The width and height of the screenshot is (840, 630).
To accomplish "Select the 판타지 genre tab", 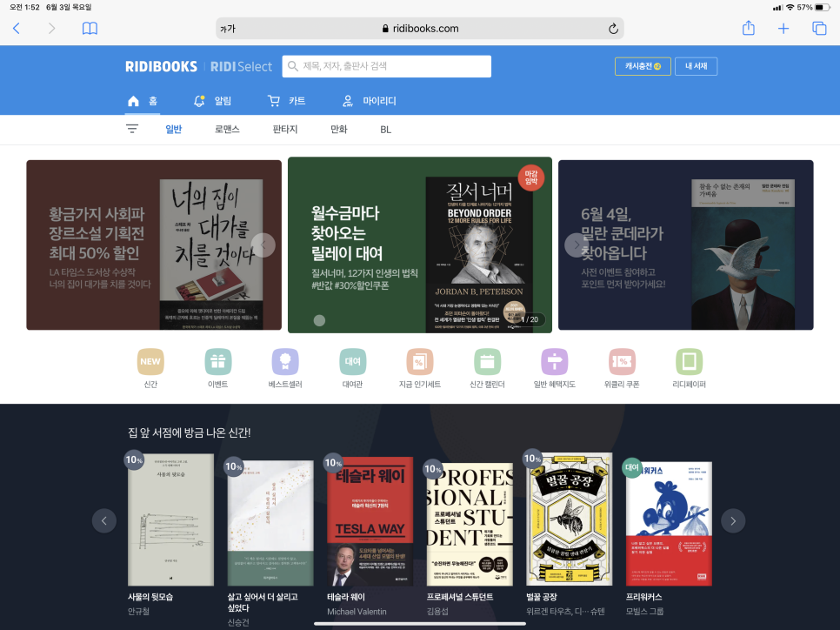I will [x=285, y=129].
